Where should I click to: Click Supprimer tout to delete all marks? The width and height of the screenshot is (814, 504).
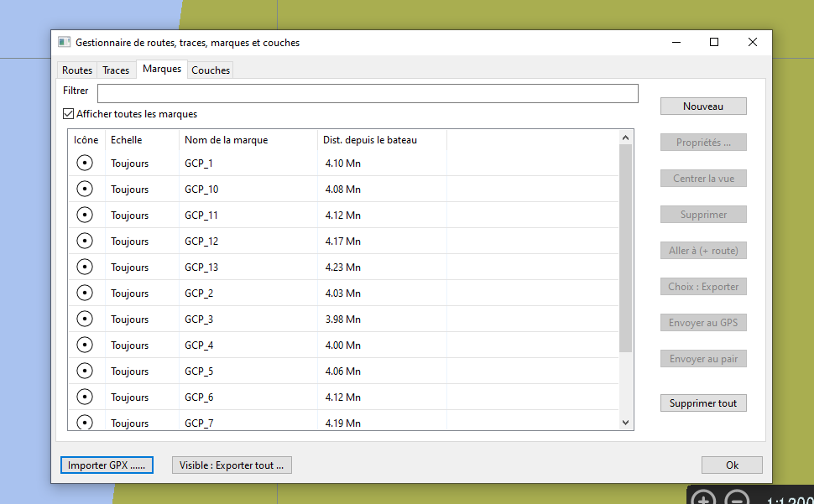point(702,403)
